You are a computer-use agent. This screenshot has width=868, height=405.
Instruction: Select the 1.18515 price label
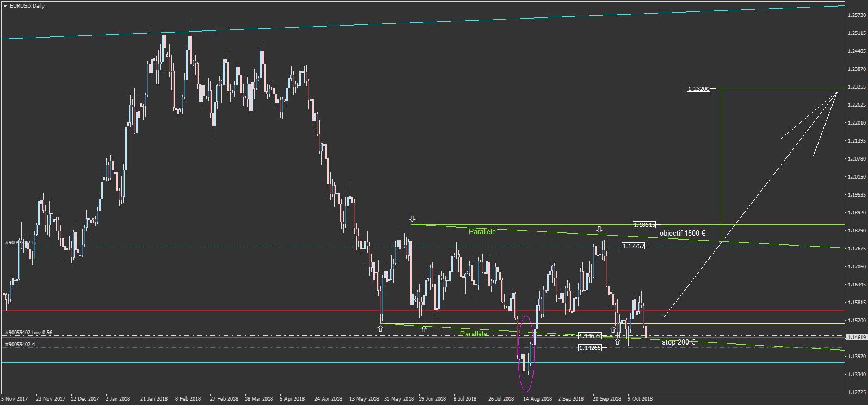pos(644,225)
